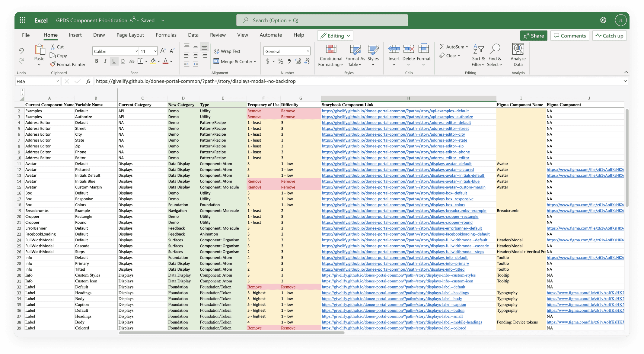This screenshot has width=644, height=354.
Task: Open the Analyze Data tool
Action: [518, 49]
